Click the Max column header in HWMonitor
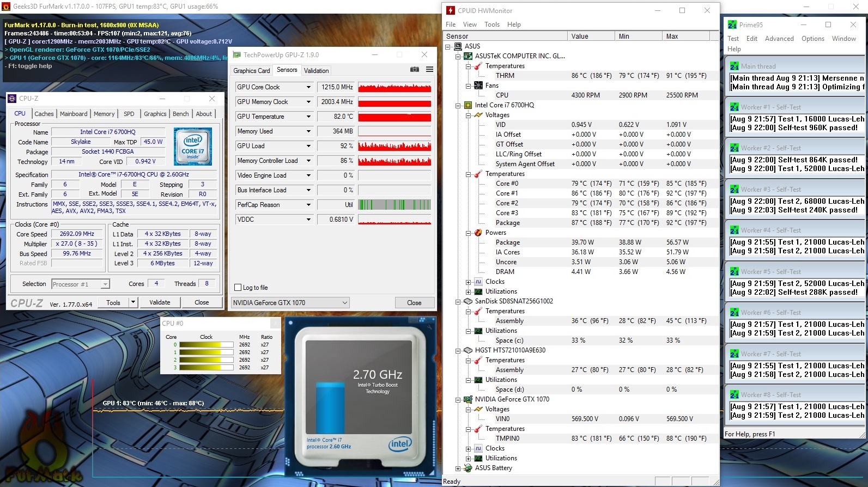This screenshot has width=868, height=487. (x=685, y=36)
